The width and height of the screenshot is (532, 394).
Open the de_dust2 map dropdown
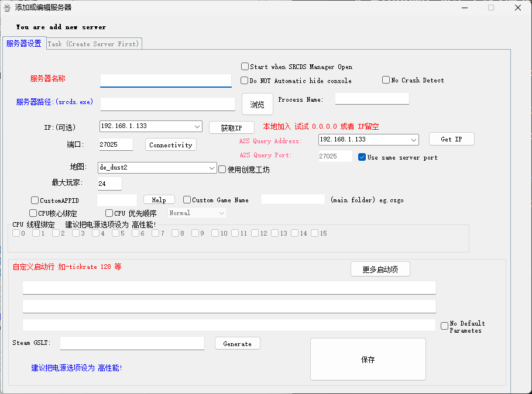pyautogui.click(x=210, y=168)
